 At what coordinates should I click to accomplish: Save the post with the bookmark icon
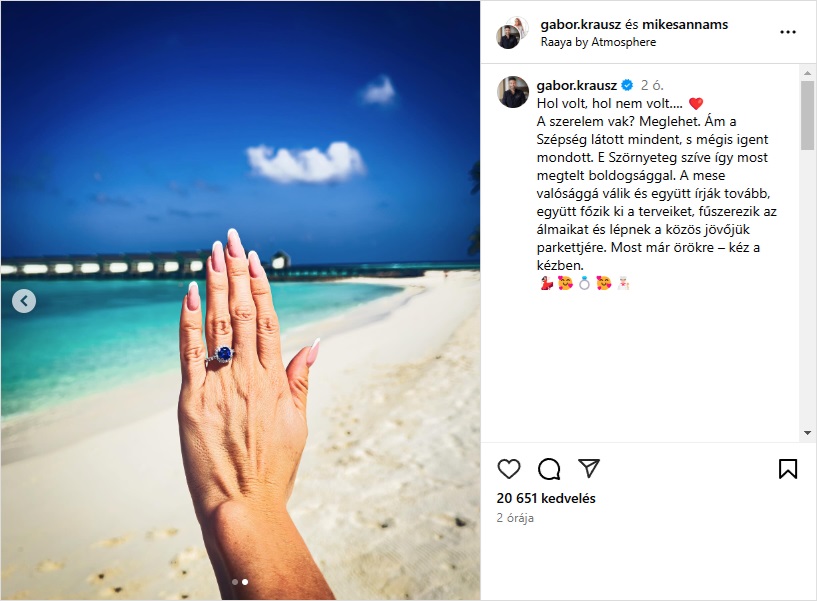pyautogui.click(x=788, y=469)
